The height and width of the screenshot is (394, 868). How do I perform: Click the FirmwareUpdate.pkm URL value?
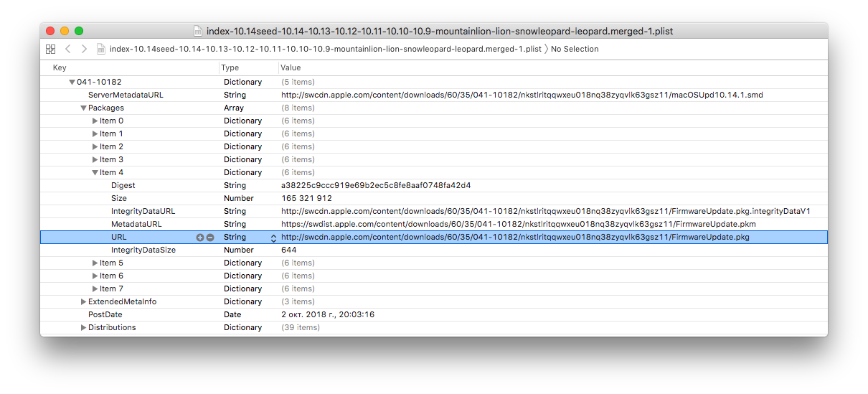pyautogui.click(x=518, y=224)
